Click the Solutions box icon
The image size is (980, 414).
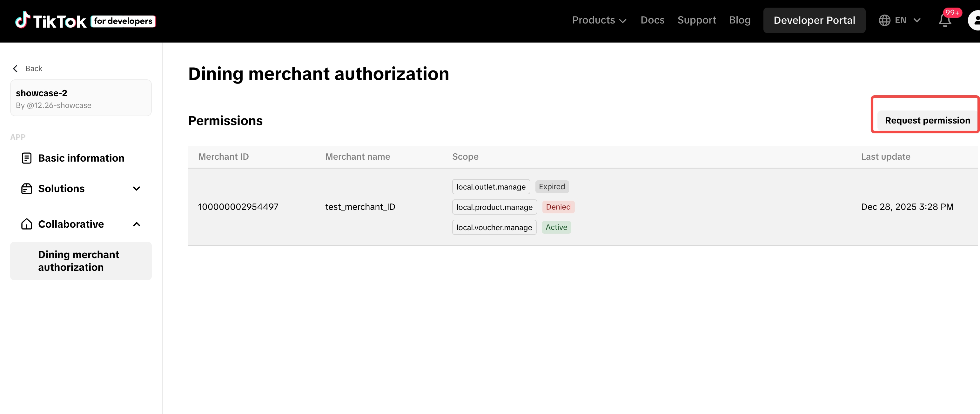(x=27, y=189)
